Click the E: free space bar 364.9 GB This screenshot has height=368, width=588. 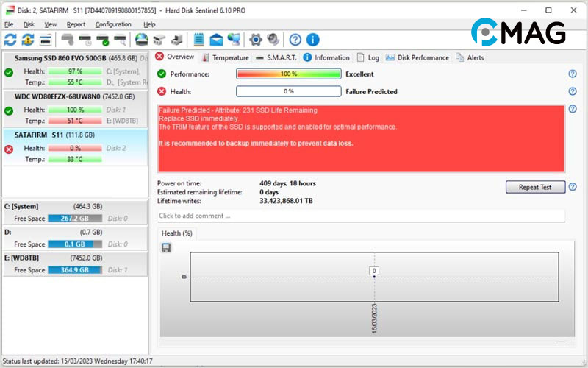tap(75, 270)
